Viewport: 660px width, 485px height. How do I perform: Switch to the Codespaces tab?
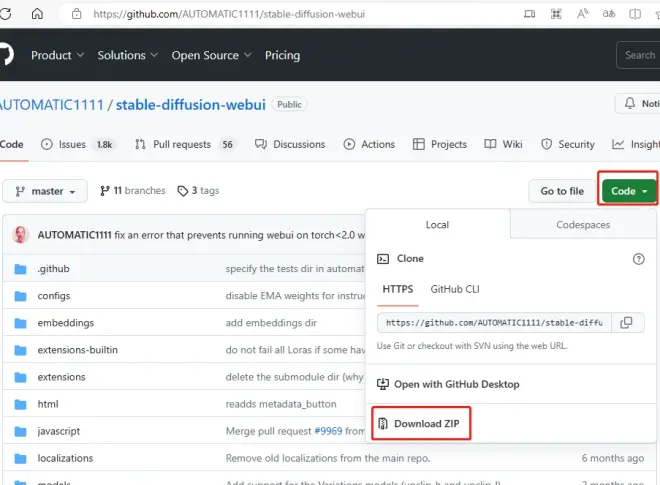point(583,224)
